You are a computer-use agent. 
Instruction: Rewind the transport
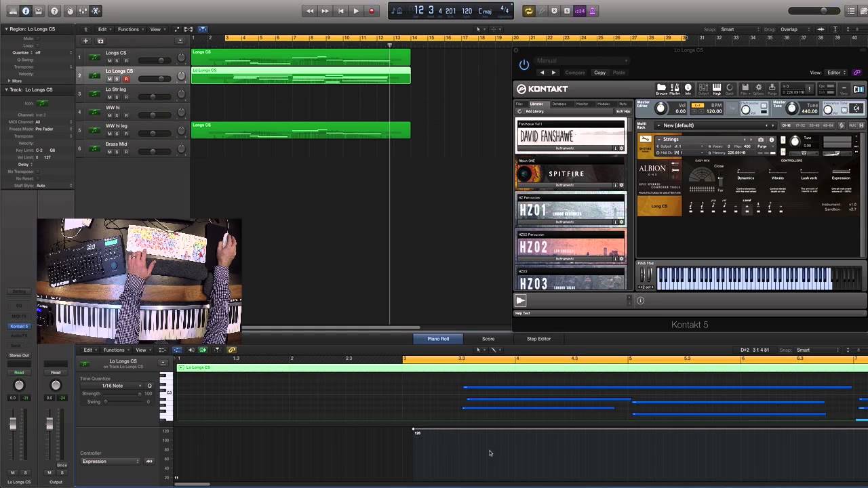coord(310,11)
